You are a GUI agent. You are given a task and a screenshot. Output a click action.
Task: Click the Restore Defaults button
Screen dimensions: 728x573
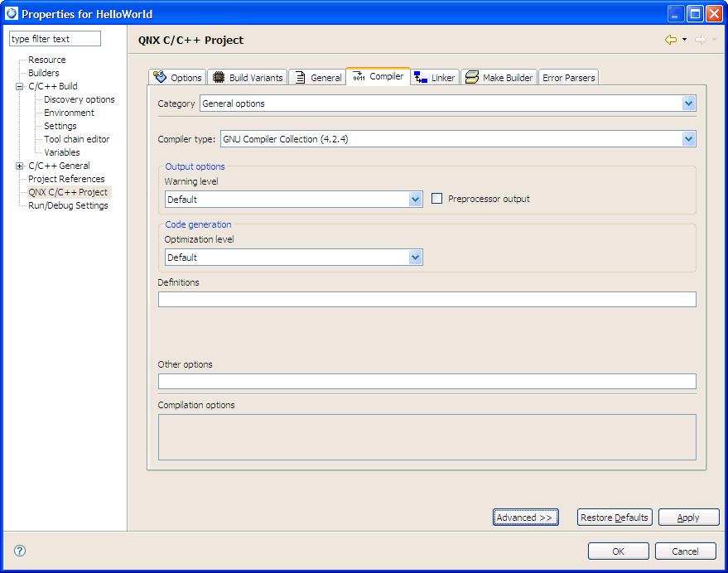(x=614, y=518)
